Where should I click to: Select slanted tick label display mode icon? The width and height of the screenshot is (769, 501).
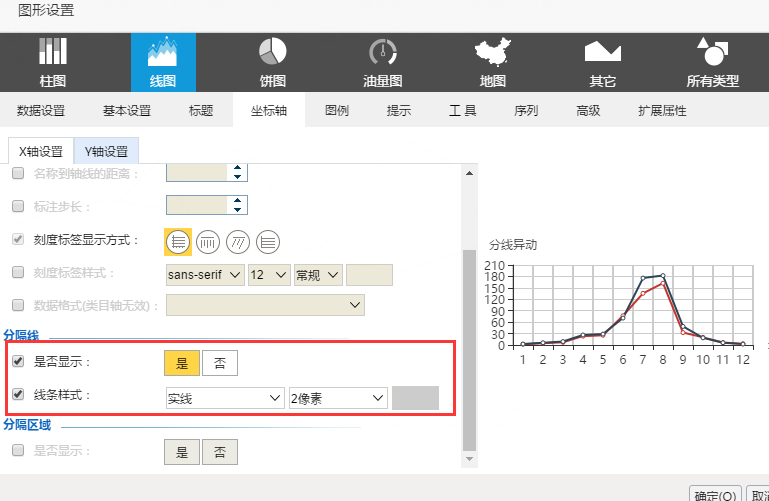point(238,242)
